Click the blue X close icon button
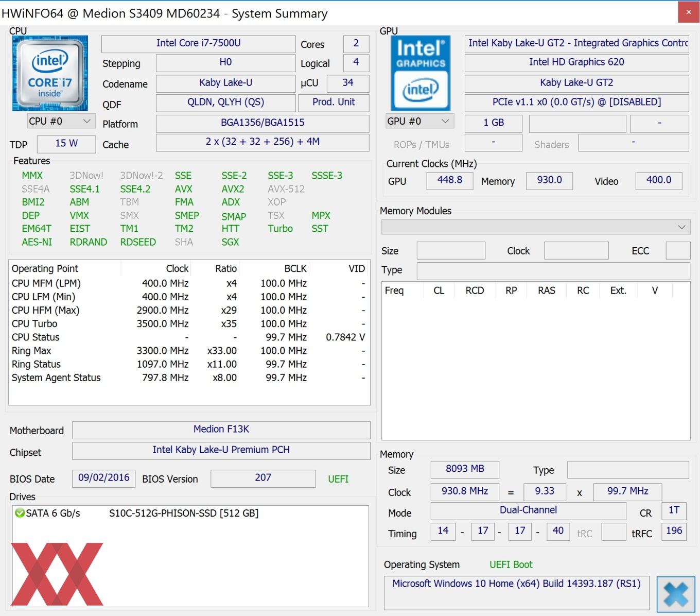The width and height of the screenshot is (700, 616). point(675,594)
